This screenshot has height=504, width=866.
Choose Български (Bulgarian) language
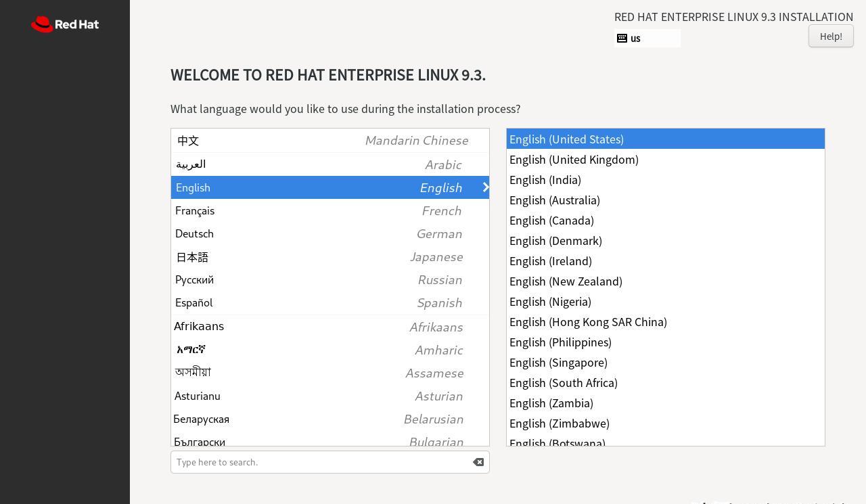330,438
